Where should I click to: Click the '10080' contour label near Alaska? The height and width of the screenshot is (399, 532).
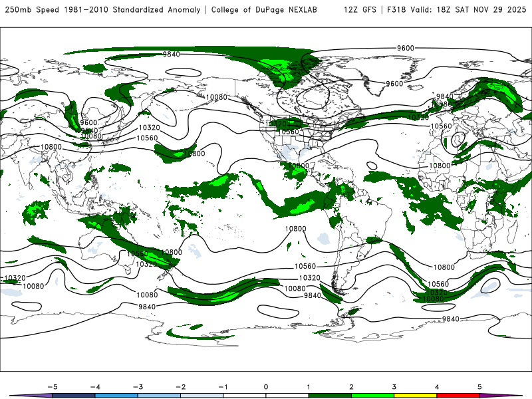217,97
